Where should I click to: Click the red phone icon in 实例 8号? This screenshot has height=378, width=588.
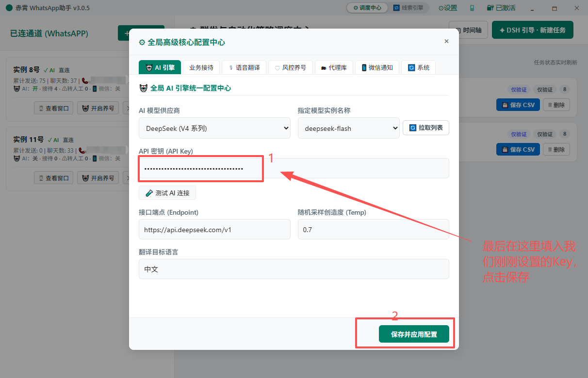pos(85,81)
